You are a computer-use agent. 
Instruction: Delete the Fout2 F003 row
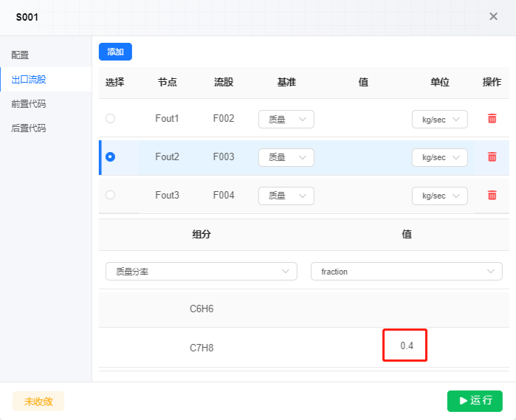(x=492, y=157)
